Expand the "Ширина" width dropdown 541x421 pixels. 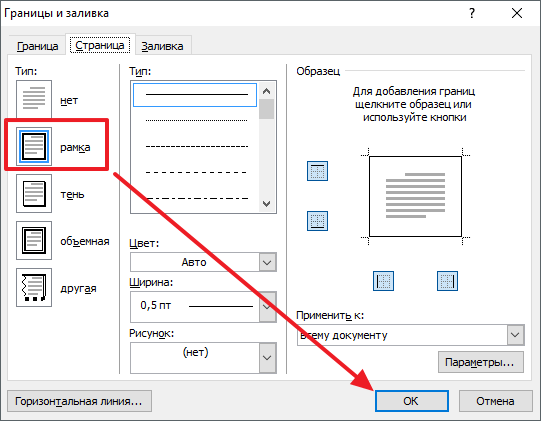[203, 306]
